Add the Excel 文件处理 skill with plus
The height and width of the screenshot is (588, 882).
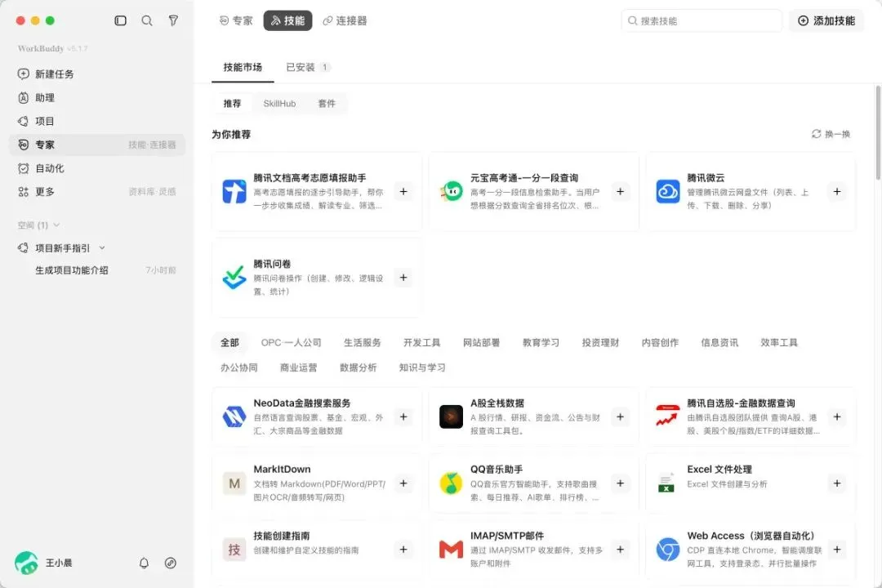(837, 483)
